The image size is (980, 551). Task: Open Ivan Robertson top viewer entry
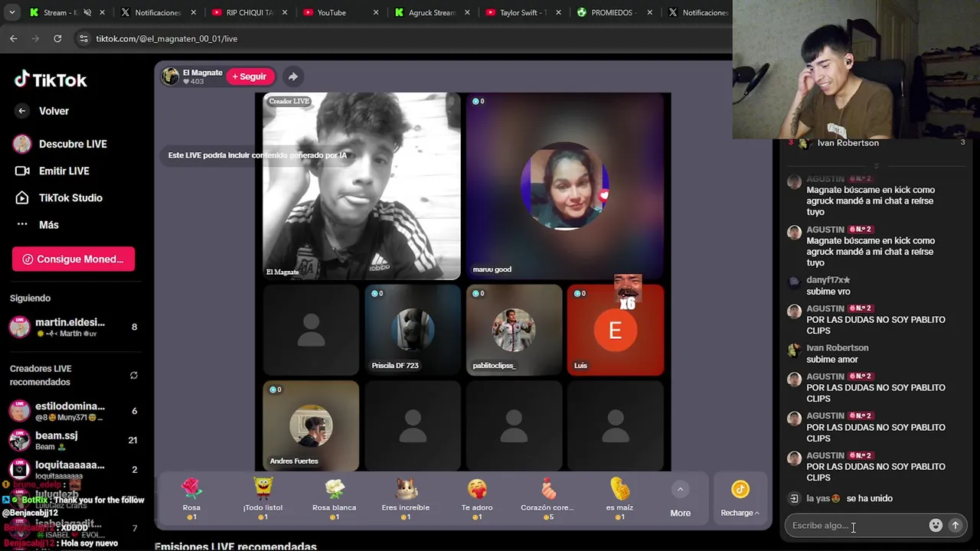[x=877, y=143]
